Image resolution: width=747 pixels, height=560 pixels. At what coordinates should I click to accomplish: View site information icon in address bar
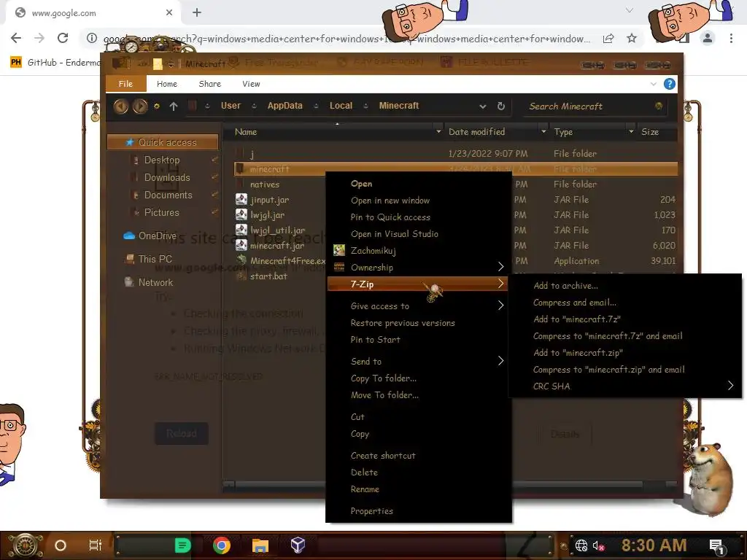click(91, 38)
